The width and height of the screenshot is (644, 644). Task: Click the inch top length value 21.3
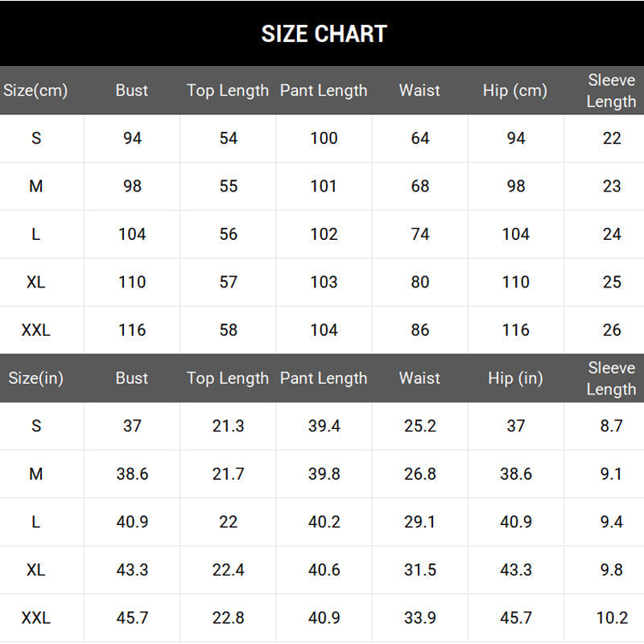(x=229, y=426)
